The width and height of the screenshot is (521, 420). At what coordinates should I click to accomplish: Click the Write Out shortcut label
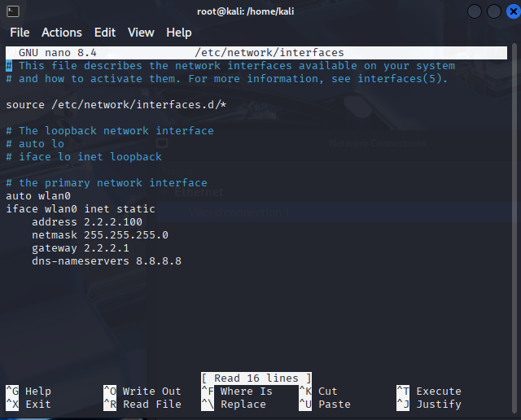tap(151, 392)
